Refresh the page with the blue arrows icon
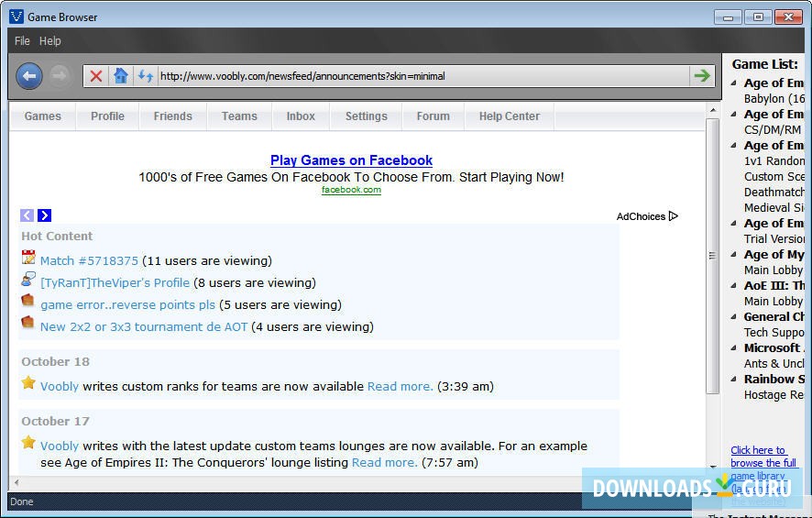Screen dimensions: 812x518 [146, 76]
